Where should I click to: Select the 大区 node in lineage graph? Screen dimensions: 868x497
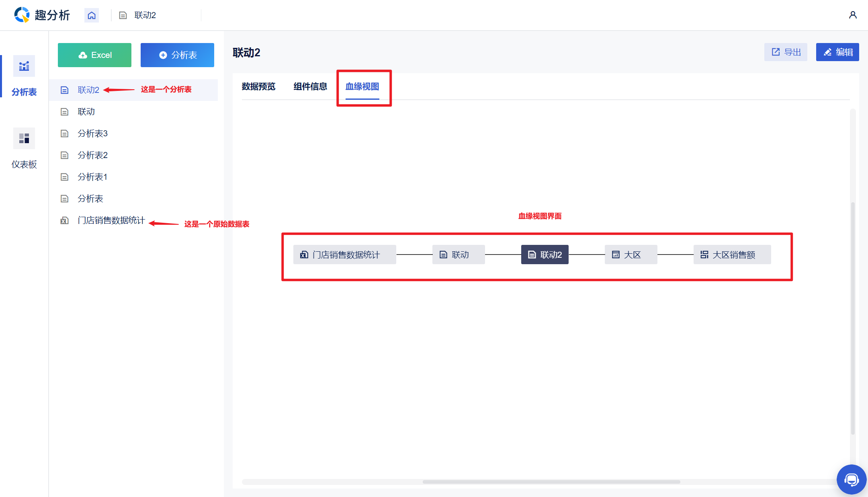[x=631, y=255]
